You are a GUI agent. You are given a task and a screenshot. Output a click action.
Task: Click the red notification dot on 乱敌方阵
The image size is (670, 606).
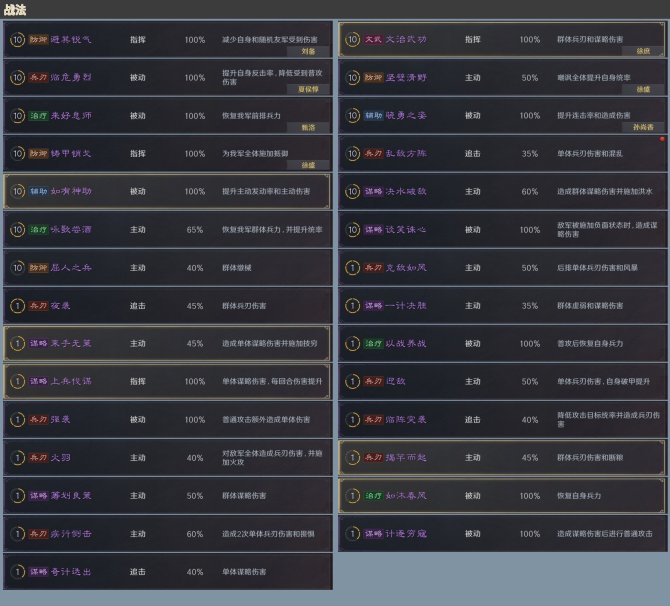point(662,139)
